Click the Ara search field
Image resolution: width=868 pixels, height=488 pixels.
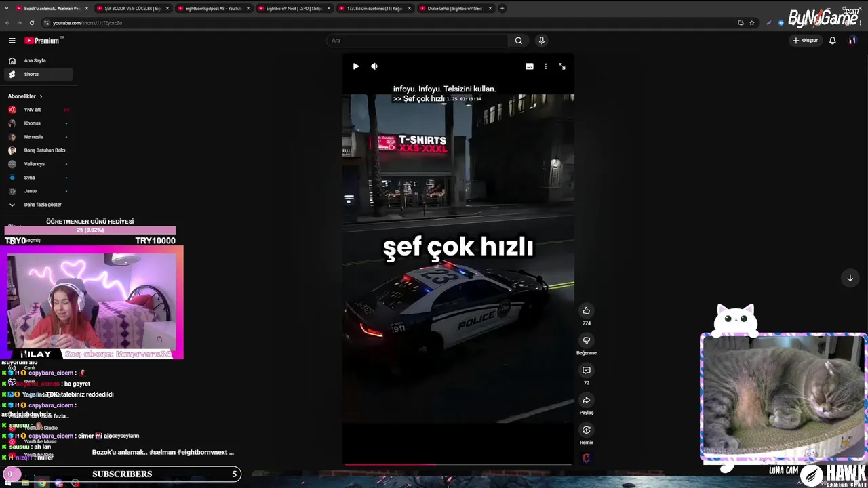click(x=418, y=41)
